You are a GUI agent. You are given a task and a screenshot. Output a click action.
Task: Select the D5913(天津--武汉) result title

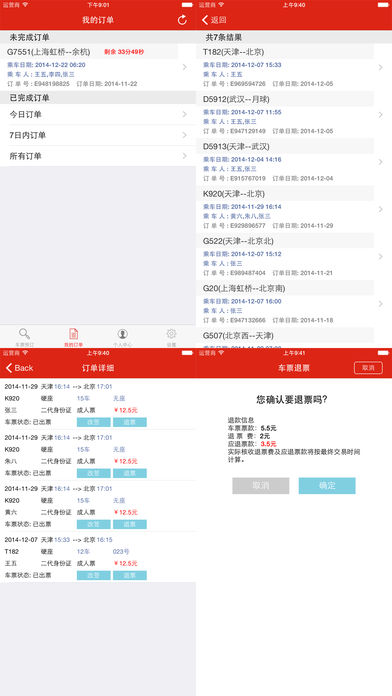(236, 146)
